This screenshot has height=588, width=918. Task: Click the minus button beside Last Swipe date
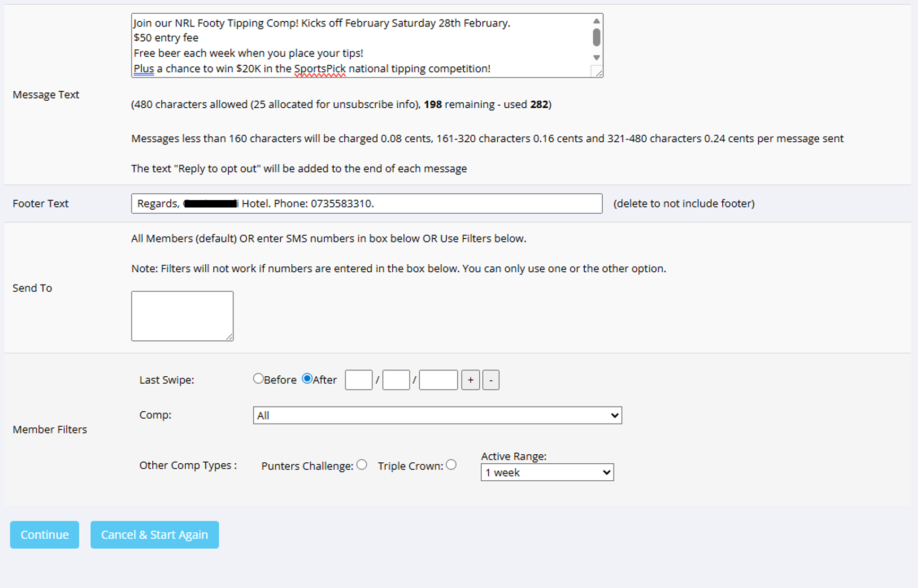click(x=491, y=380)
